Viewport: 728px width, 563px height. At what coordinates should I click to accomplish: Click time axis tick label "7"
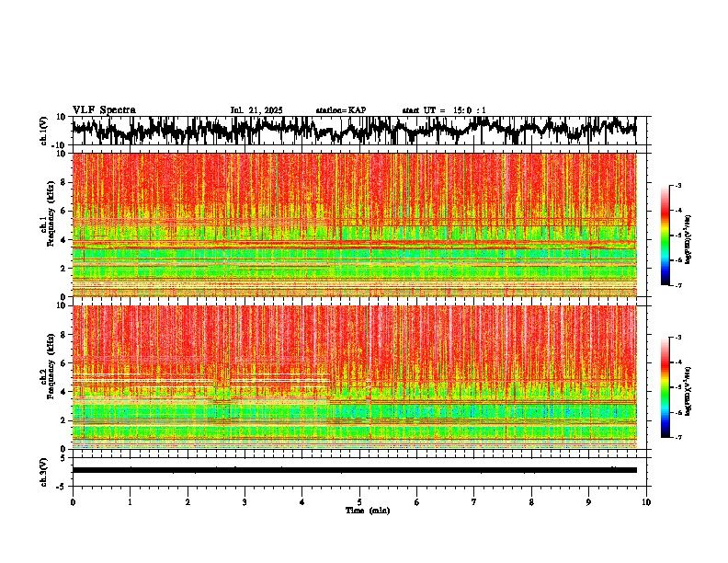(x=474, y=502)
